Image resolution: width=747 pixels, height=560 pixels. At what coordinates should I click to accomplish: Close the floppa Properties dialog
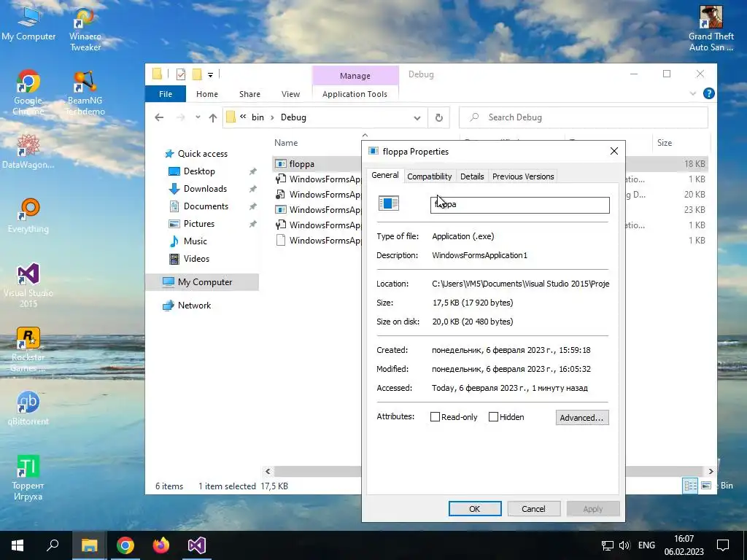click(x=614, y=152)
